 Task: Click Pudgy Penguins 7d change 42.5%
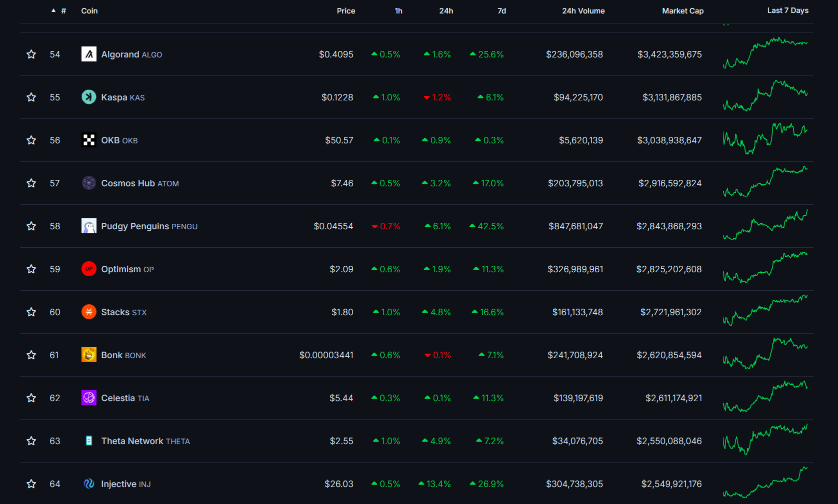tap(486, 226)
